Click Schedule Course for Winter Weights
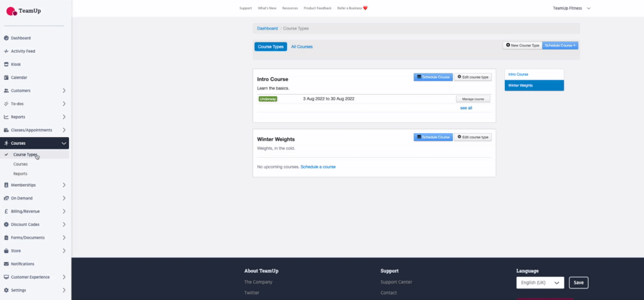644x300 pixels. pos(433,137)
